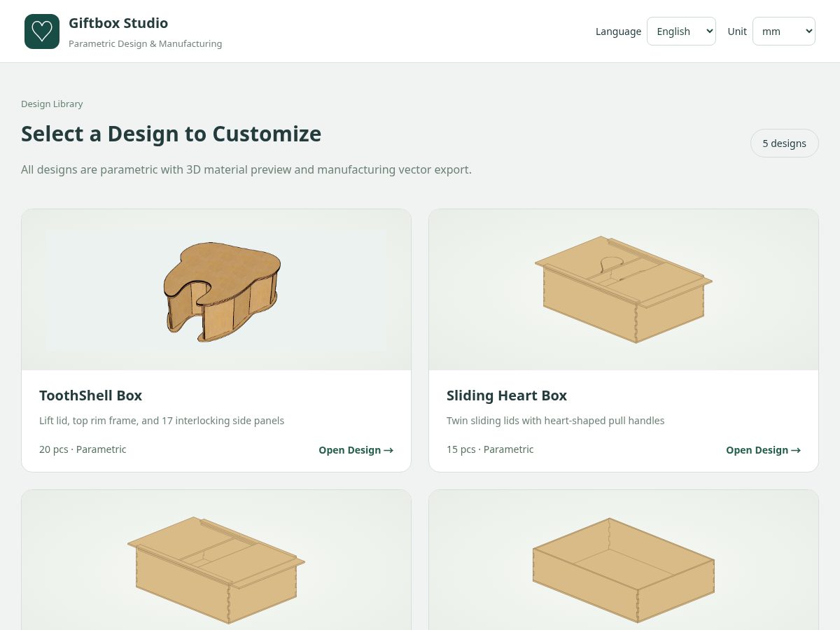Click the Design Library breadcrumb label
Image resolution: width=840 pixels, height=630 pixels.
click(x=52, y=104)
